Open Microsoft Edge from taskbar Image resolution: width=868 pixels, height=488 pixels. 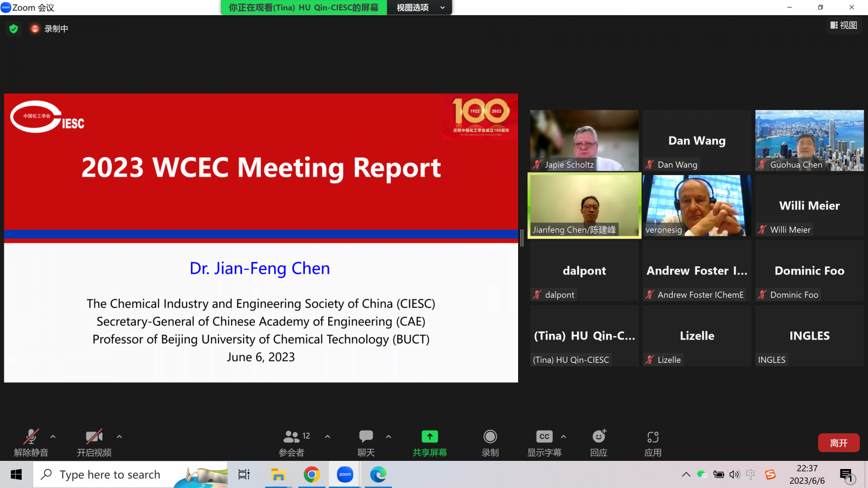[378, 475]
